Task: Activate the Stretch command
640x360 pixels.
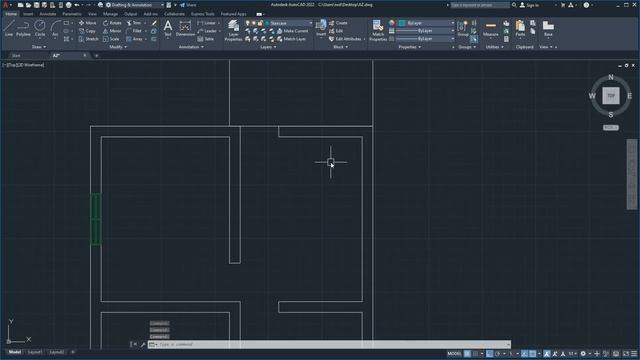Action: 88,39
